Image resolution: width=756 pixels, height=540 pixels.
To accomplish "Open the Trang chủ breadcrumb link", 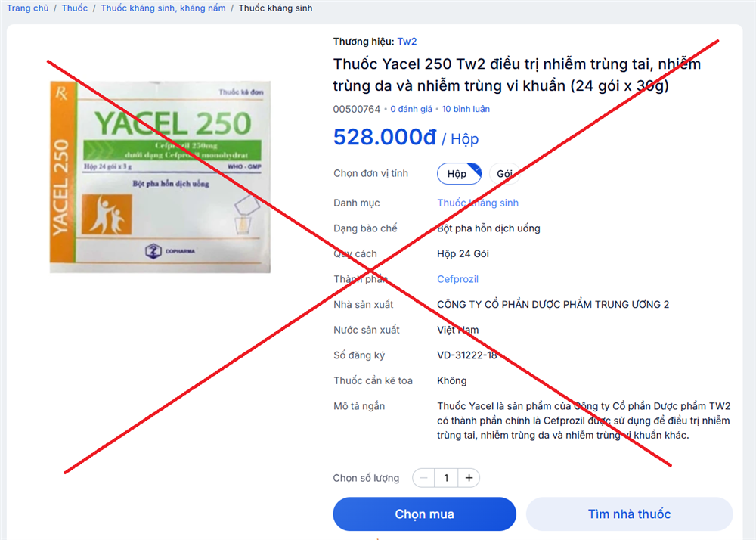I will [28, 8].
